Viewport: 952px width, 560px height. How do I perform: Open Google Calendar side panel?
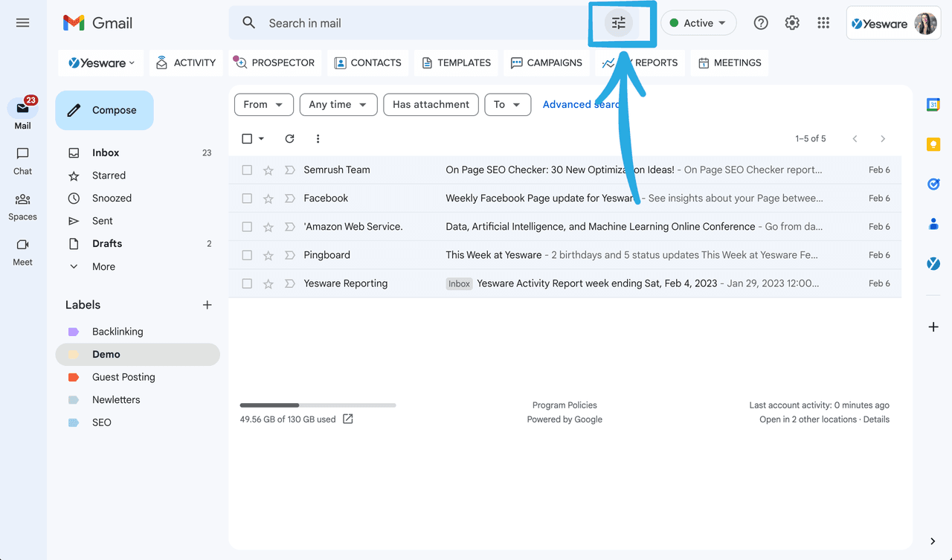[933, 104]
